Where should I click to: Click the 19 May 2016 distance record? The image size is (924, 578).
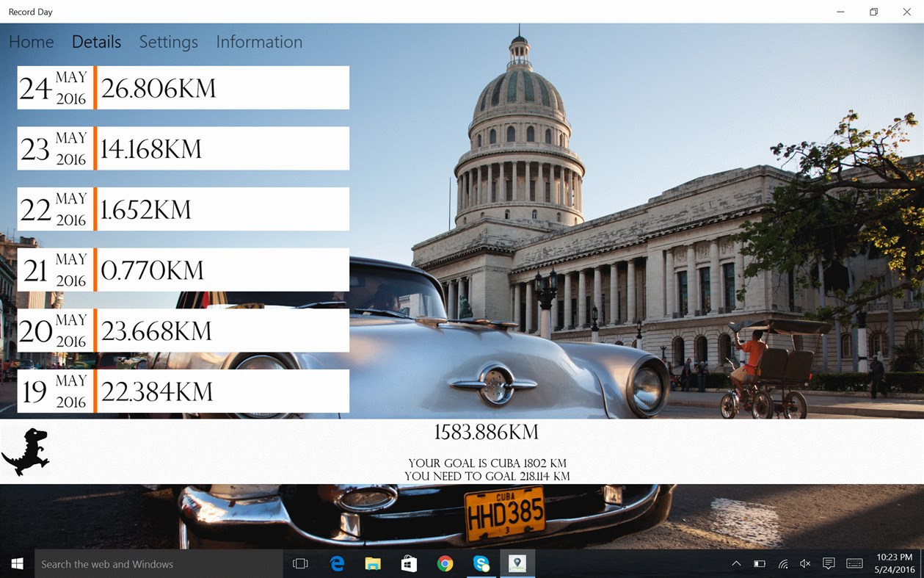(182, 391)
